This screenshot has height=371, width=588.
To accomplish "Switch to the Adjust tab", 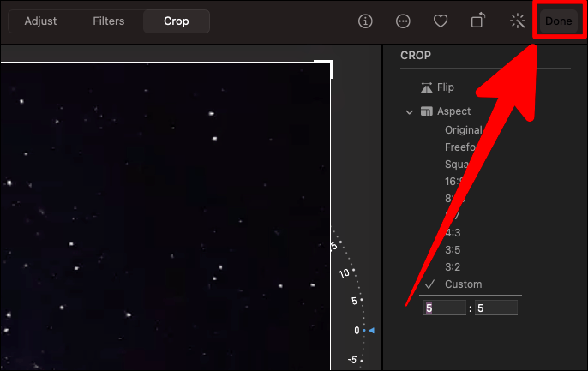I will [x=40, y=21].
